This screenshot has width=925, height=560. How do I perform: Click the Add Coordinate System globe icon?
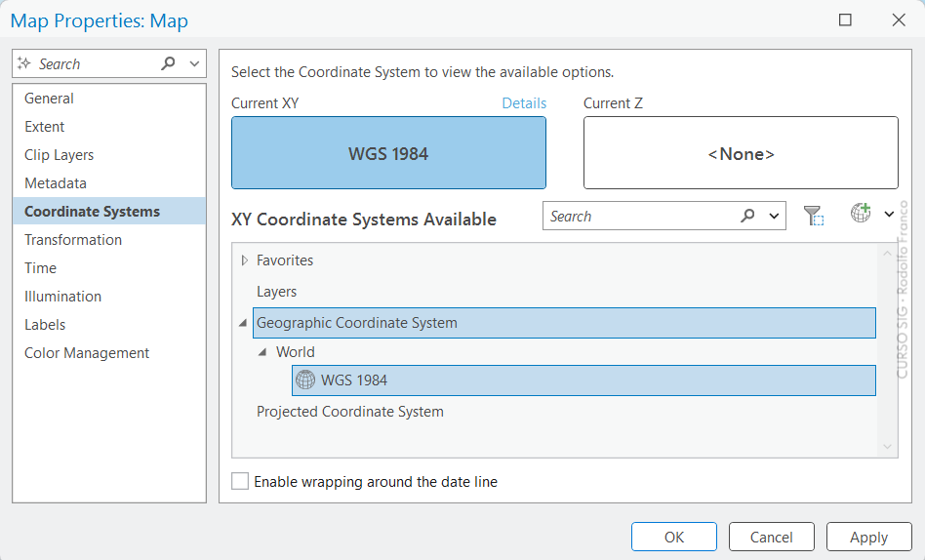pyautogui.click(x=860, y=214)
